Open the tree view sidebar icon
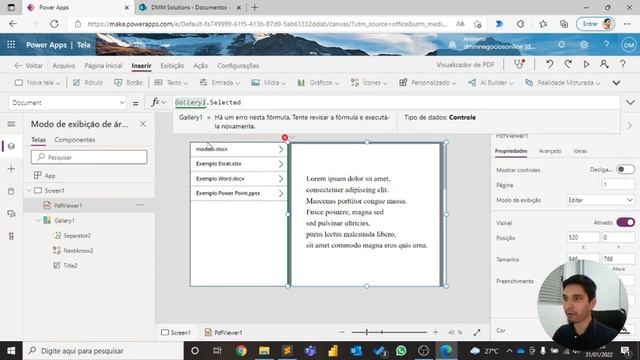The width and height of the screenshot is (640, 360). tap(11, 146)
